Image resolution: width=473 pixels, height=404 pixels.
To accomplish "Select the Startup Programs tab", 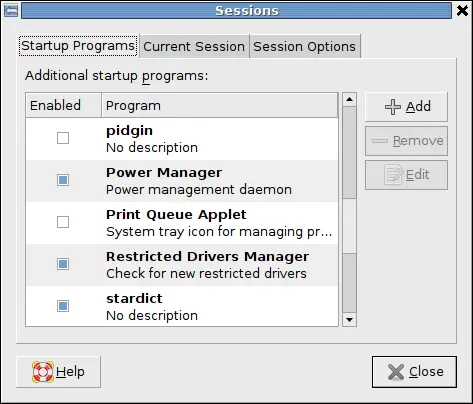I will (78, 46).
